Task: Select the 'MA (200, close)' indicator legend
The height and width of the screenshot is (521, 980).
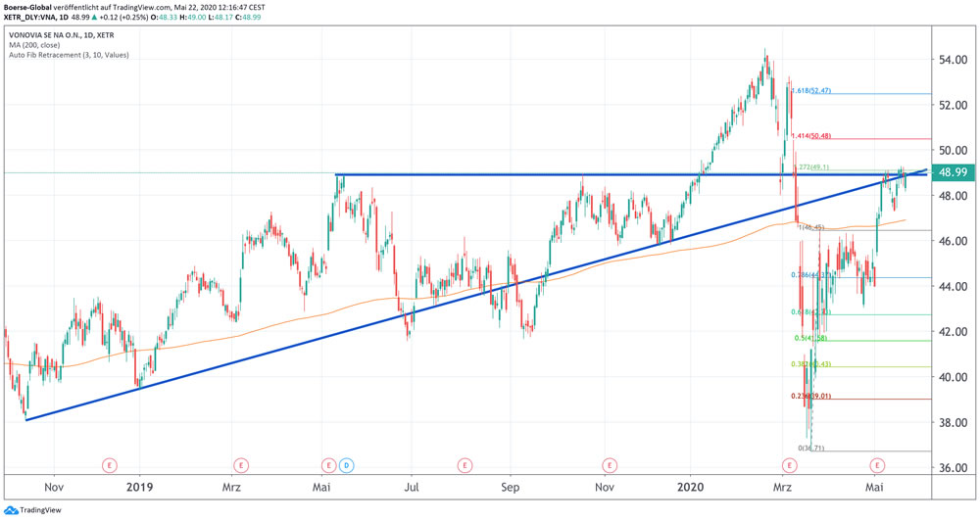Action: click(x=34, y=45)
